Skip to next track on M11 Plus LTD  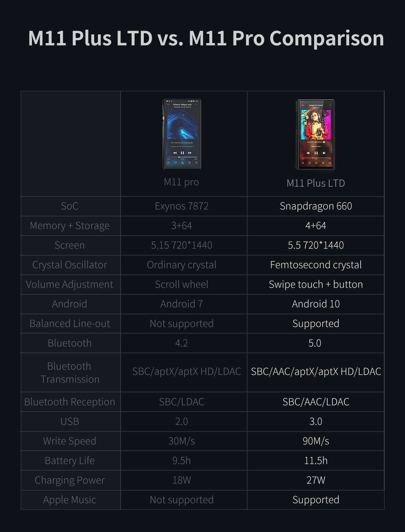click(324, 153)
